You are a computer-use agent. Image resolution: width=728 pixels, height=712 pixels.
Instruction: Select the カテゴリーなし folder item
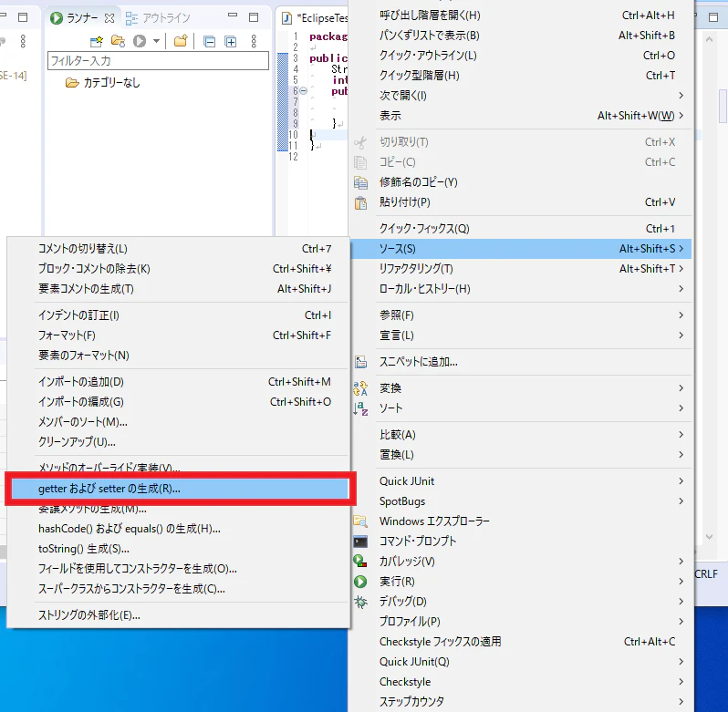[103, 83]
